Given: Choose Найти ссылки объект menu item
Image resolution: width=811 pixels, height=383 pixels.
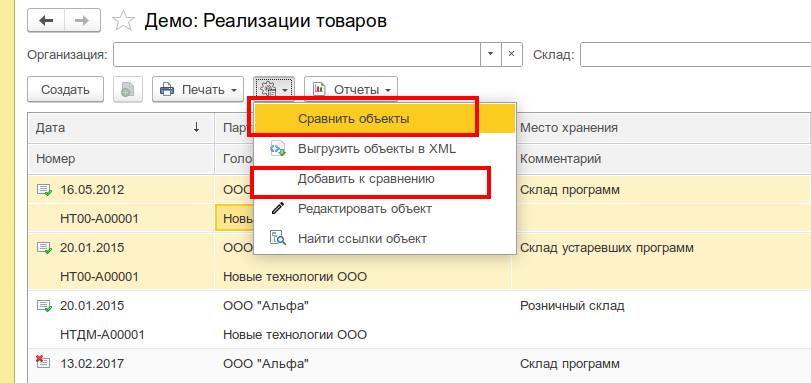Looking at the screenshot, I should point(384,239).
